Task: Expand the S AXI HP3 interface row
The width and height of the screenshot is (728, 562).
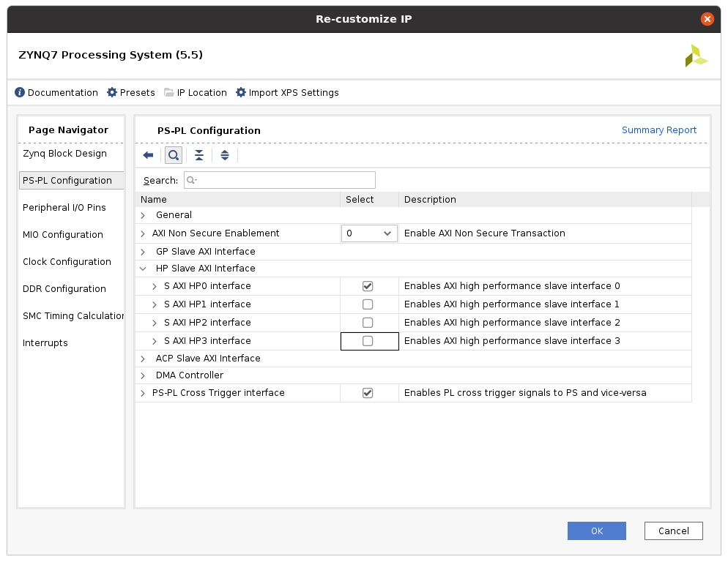Action: [x=155, y=342]
